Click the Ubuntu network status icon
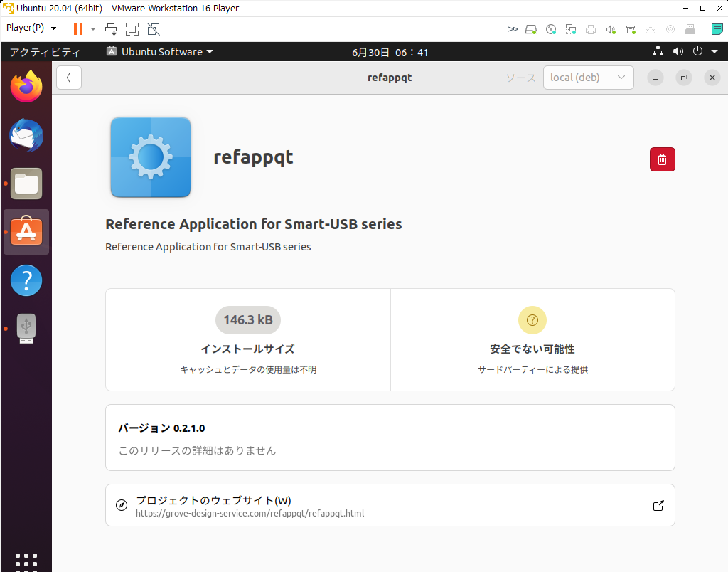The width and height of the screenshot is (728, 572). point(658,51)
